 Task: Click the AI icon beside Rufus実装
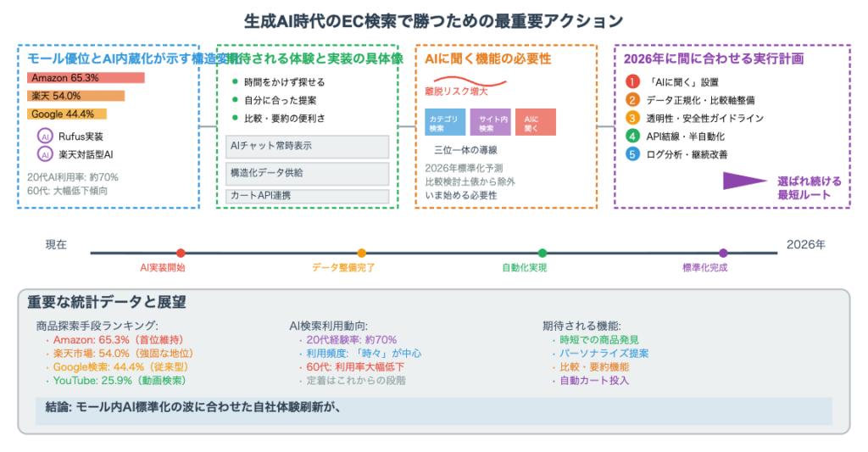click(x=45, y=137)
